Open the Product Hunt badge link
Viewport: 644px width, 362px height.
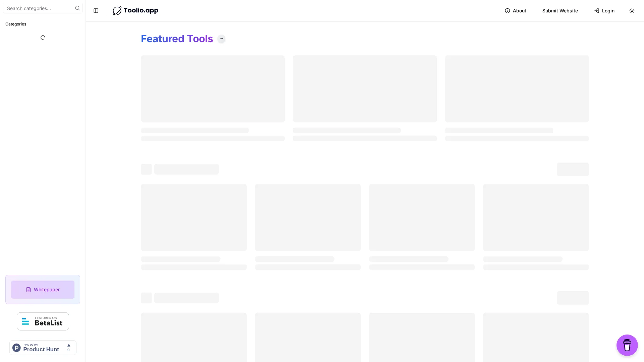tap(41, 348)
